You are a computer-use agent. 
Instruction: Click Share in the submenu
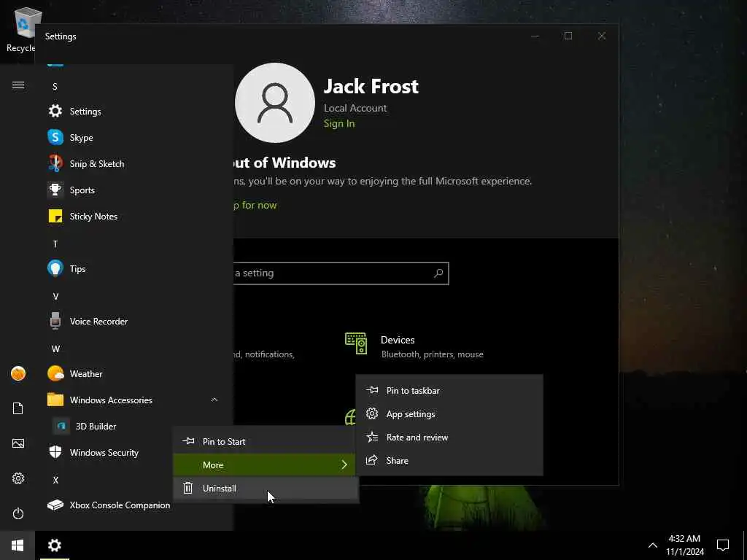pyautogui.click(x=449, y=461)
